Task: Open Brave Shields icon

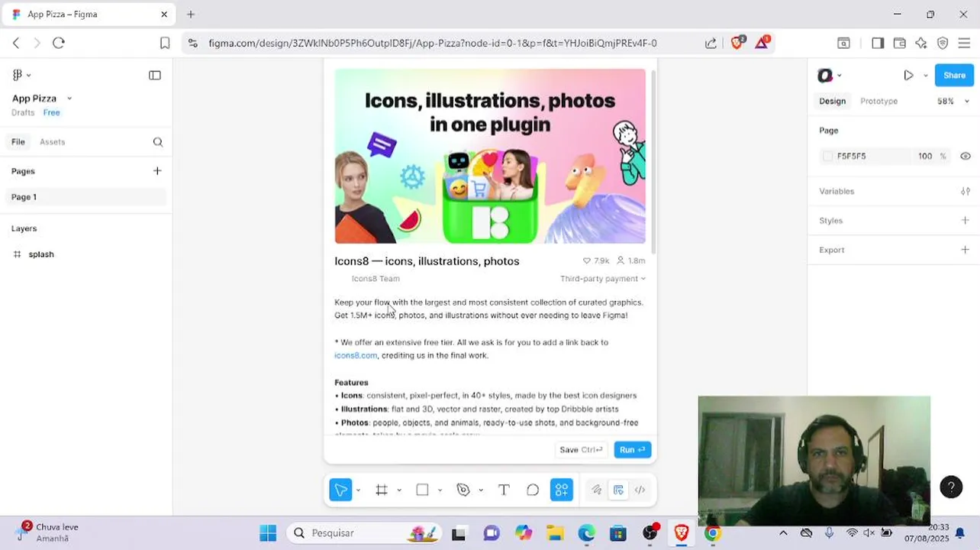Action: (x=737, y=43)
